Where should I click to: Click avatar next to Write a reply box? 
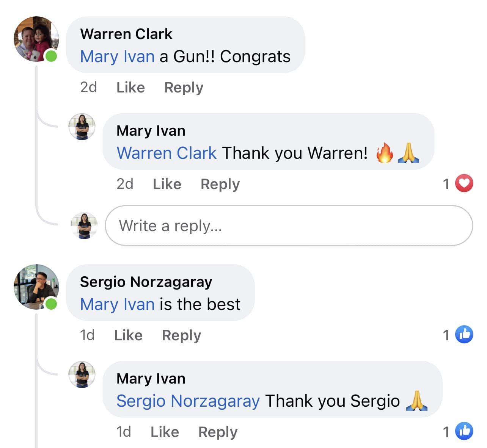(84, 226)
